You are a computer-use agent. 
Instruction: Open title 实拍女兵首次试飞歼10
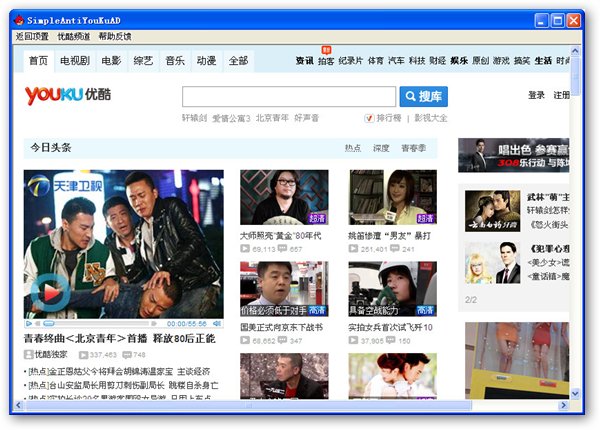390,327
